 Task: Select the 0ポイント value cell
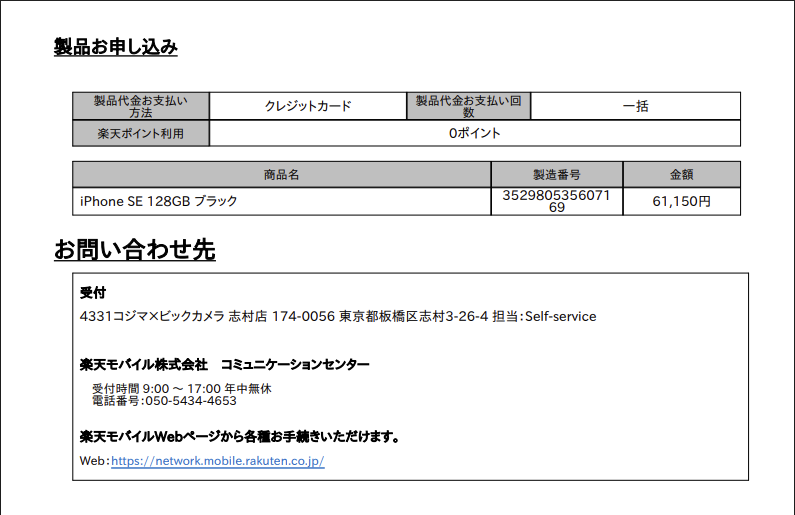point(475,133)
